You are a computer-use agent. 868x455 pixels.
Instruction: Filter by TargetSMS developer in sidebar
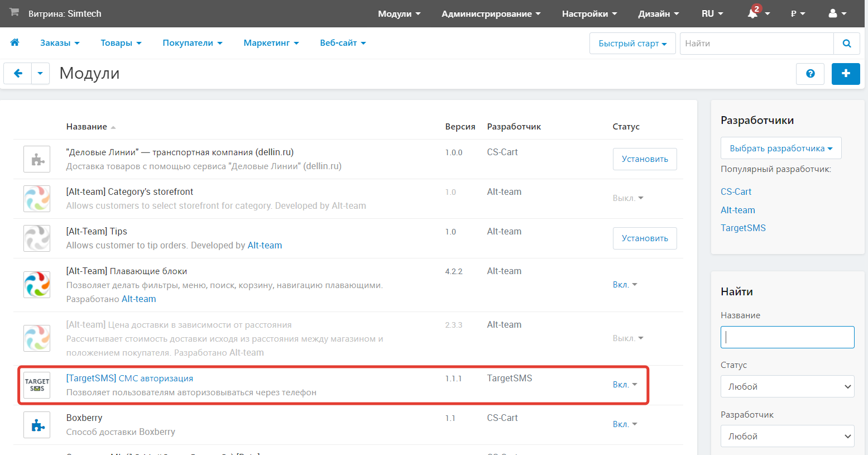pyautogui.click(x=743, y=228)
